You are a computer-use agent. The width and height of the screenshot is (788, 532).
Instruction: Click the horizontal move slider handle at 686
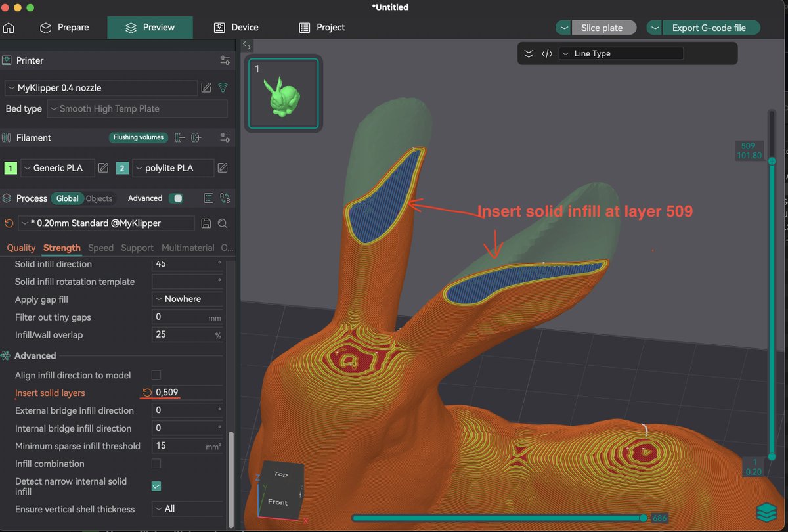pyautogui.click(x=644, y=518)
